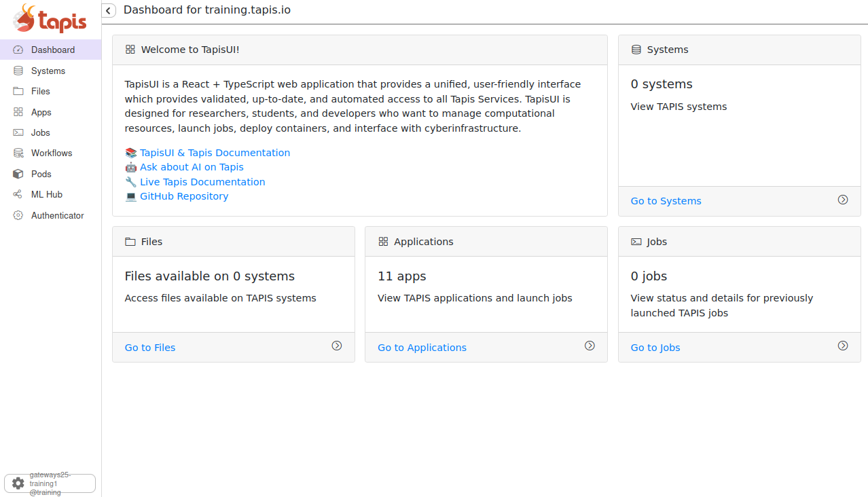Follow the Go to Files link

(150, 348)
